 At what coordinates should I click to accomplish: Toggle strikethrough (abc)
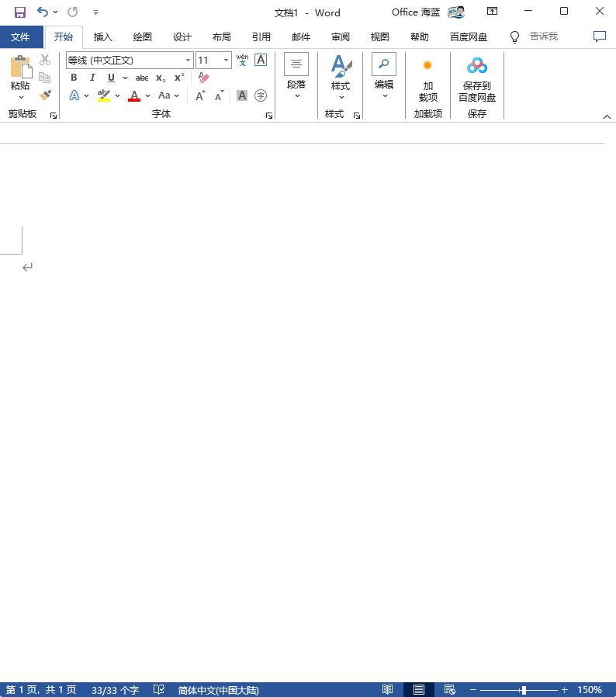tap(142, 78)
